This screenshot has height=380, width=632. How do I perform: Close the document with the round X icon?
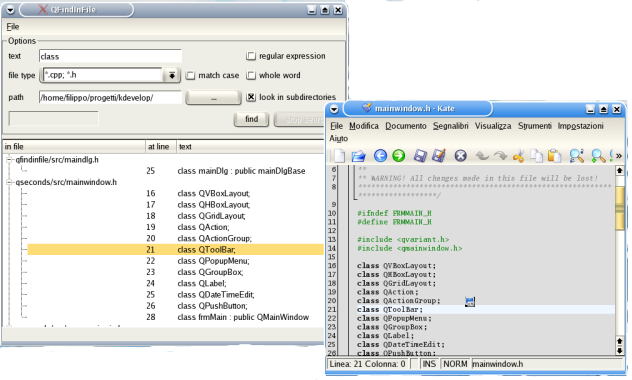pos(460,156)
